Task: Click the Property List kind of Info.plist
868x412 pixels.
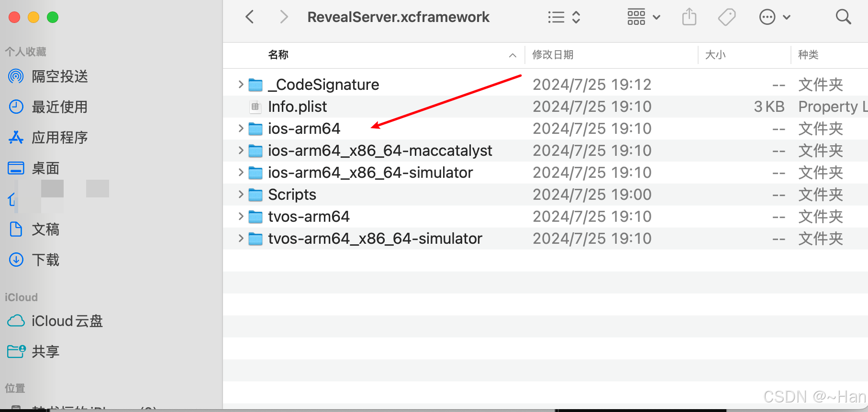Action: coord(833,107)
